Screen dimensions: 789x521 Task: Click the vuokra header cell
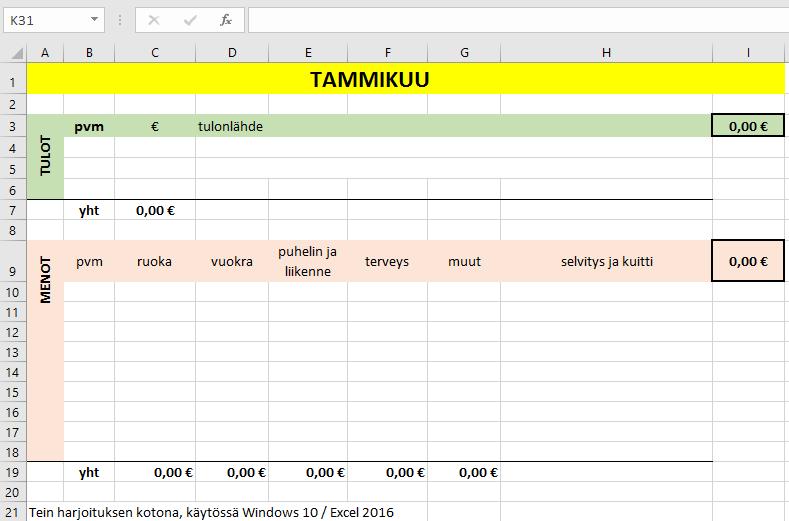232,261
